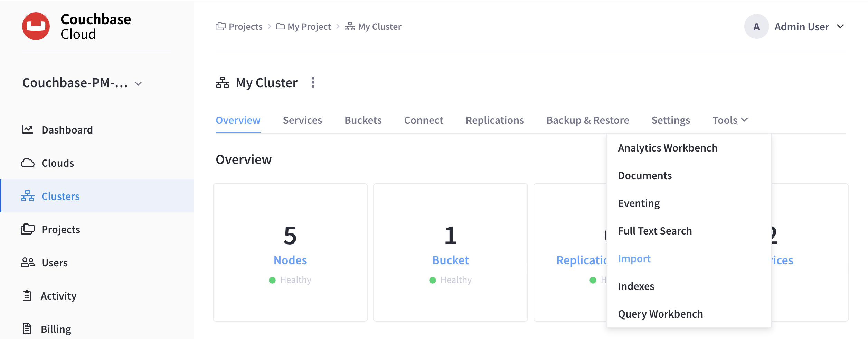Click the Activity clipboard icon in sidebar

click(x=27, y=296)
